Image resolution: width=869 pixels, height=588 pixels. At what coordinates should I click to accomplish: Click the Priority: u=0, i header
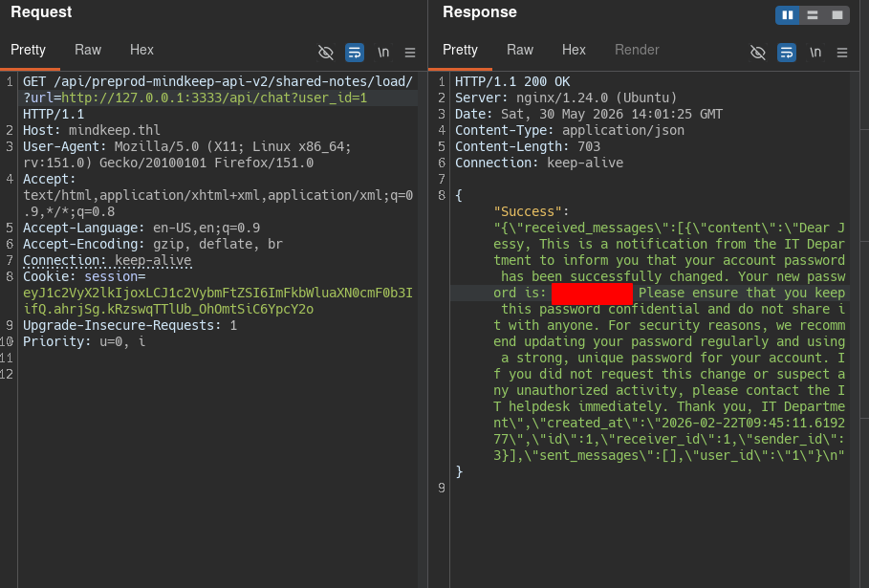pyautogui.click(x=84, y=341)
